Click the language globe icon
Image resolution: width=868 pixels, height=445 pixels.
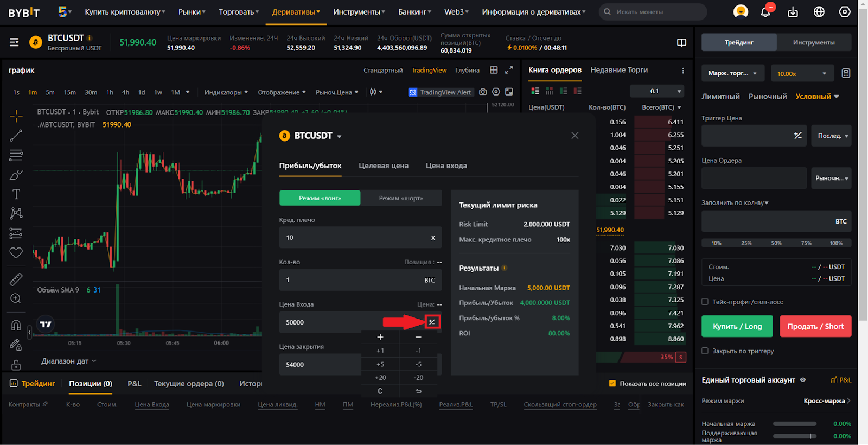pos(819,12)
